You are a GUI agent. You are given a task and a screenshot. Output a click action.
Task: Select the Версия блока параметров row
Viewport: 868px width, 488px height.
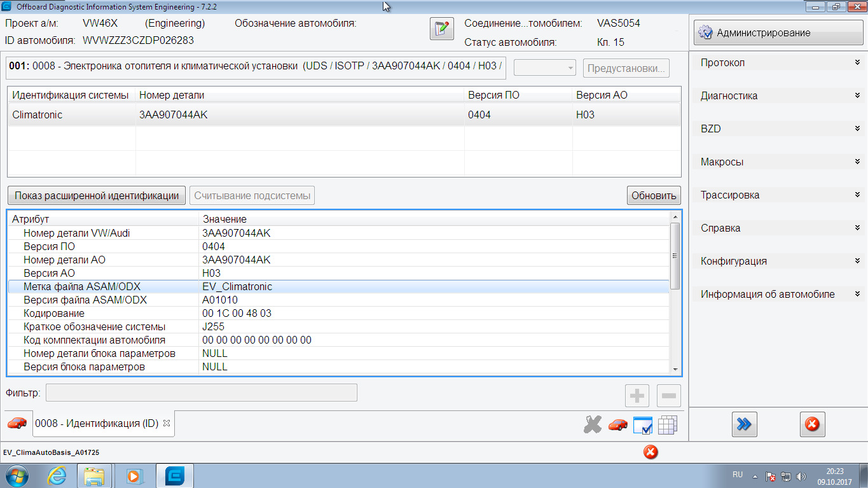[x=339, y=366]
